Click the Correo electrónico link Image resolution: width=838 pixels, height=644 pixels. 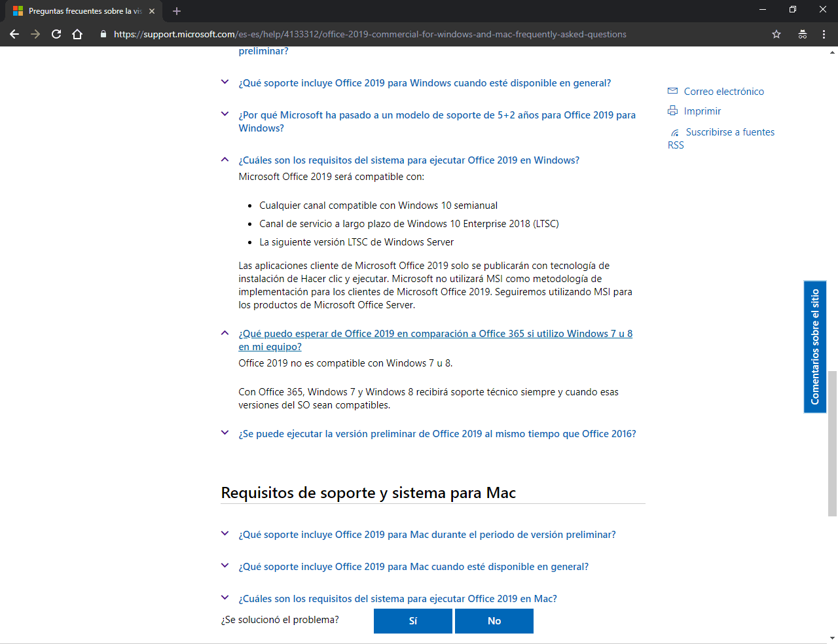[x=724, y=92]
